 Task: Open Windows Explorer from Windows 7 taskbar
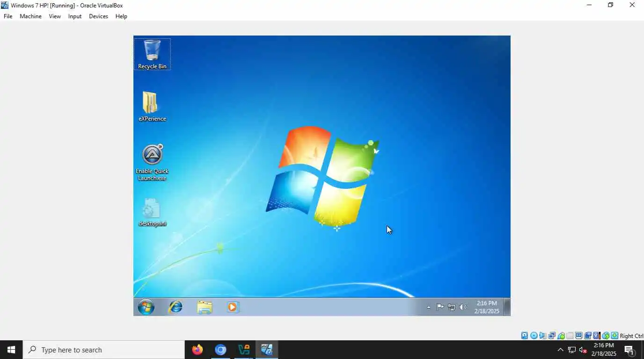[205, 307]
